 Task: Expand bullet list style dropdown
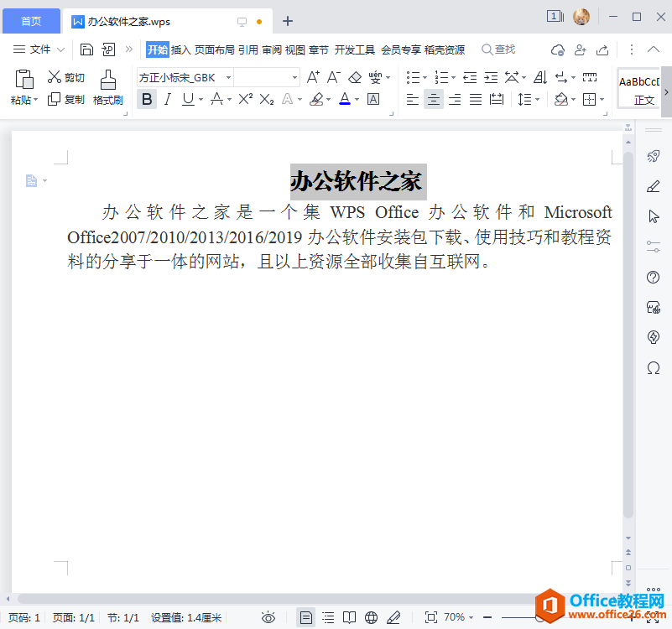[x=425, y=77]
